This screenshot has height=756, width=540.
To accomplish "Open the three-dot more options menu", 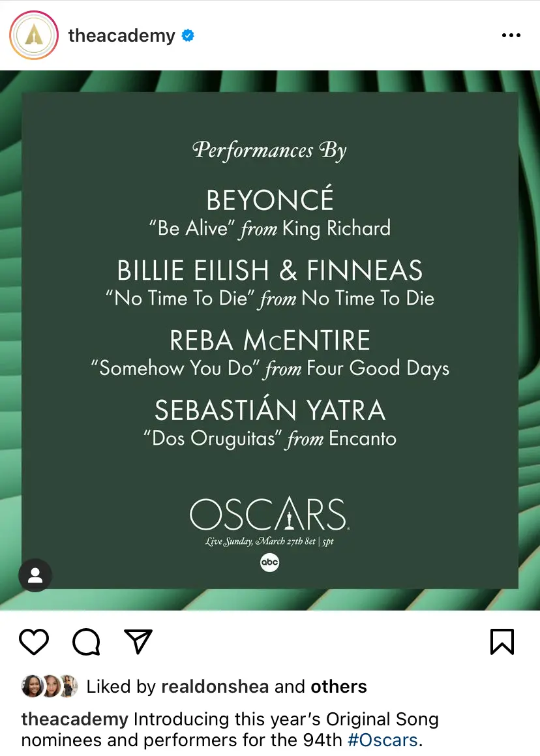I will pyautogui.click(x=511, y=35).
